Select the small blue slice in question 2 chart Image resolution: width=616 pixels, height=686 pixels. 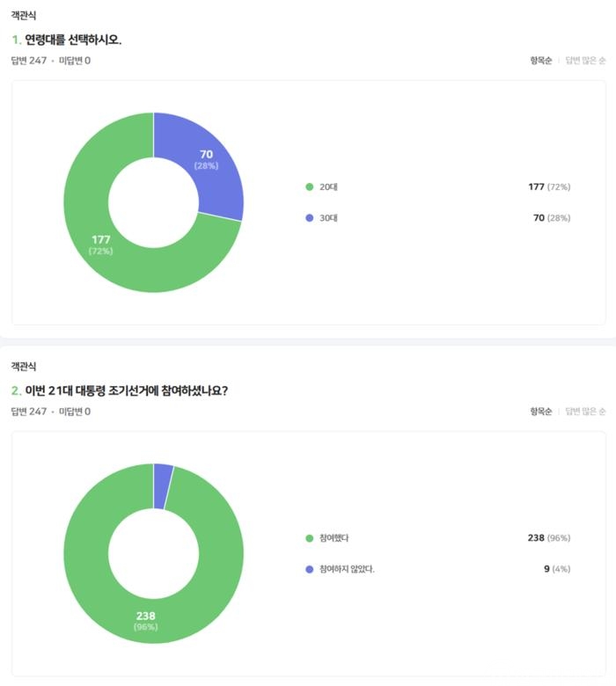tap(163, 486)
